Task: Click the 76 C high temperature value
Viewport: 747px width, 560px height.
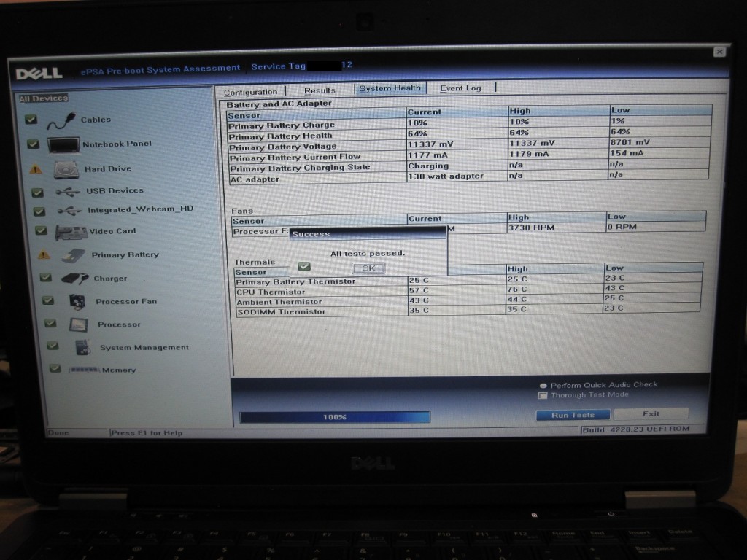Action: 517,289
